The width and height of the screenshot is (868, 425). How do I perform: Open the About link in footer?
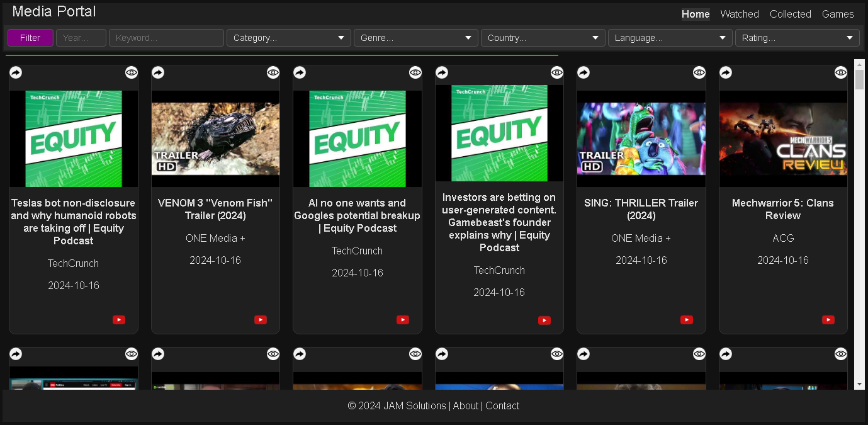(x=466, y=406)
